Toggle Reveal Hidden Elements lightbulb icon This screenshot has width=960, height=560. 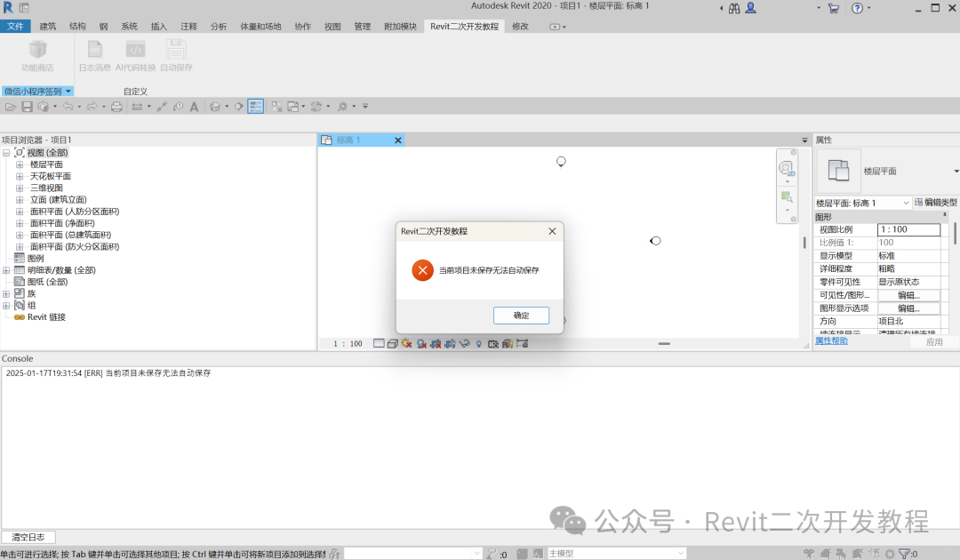point(479,344)
